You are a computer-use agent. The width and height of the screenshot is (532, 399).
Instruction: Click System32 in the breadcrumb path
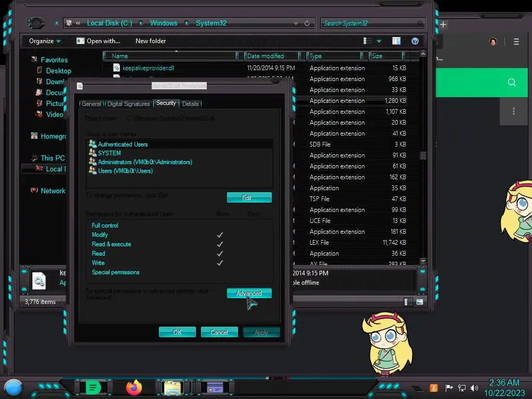tap(211, 23)
